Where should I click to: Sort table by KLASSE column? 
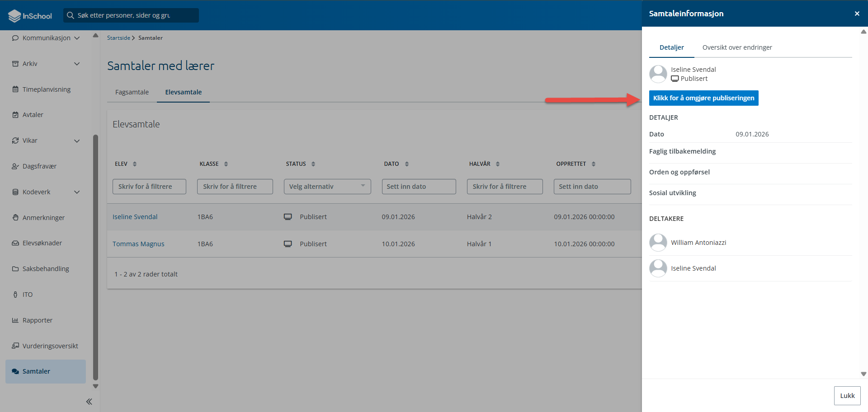226,164
